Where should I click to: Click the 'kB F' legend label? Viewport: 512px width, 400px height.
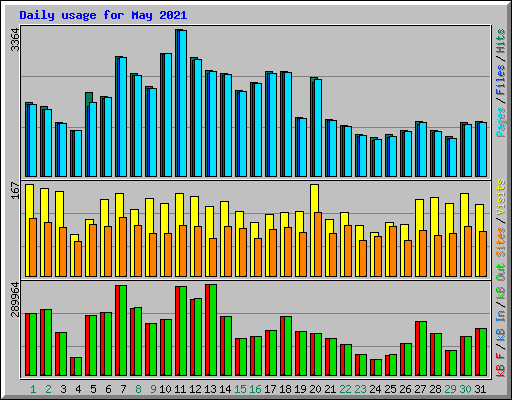(501, 364)
